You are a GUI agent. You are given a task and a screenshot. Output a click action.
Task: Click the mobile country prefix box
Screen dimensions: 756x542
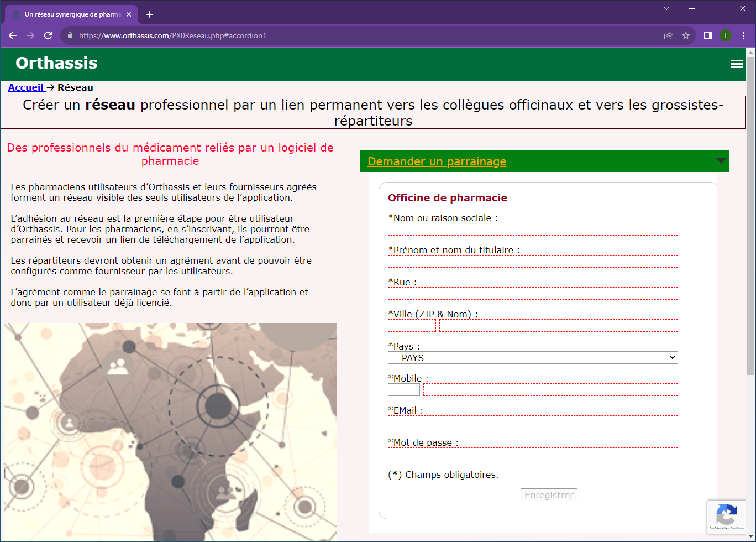point(404,390)
